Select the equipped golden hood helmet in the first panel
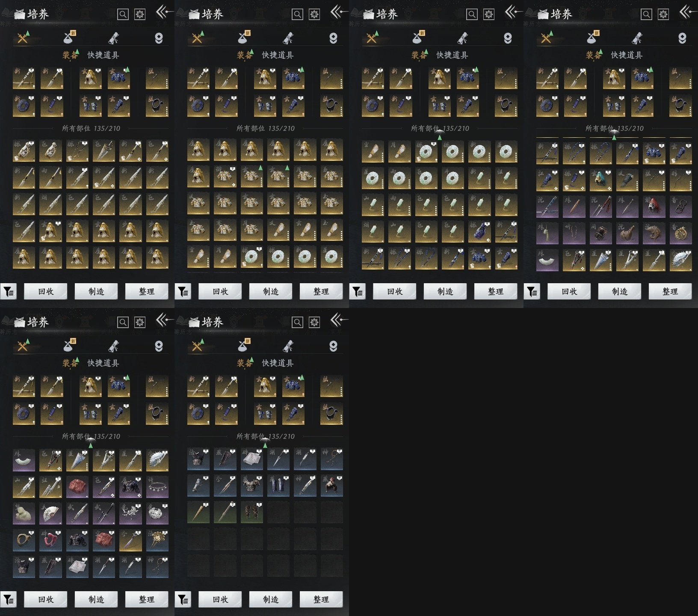 [91, 78]
